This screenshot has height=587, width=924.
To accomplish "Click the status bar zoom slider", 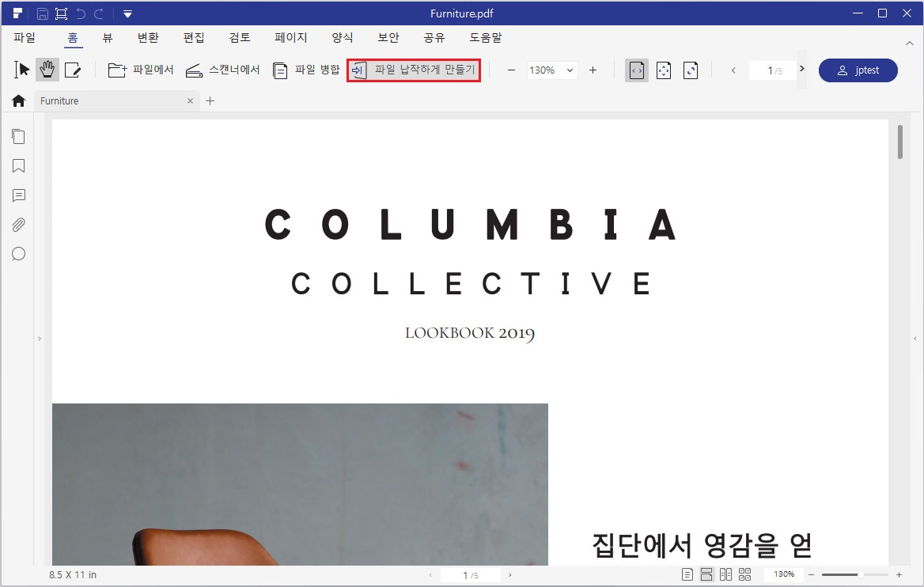I will point(855,574).
